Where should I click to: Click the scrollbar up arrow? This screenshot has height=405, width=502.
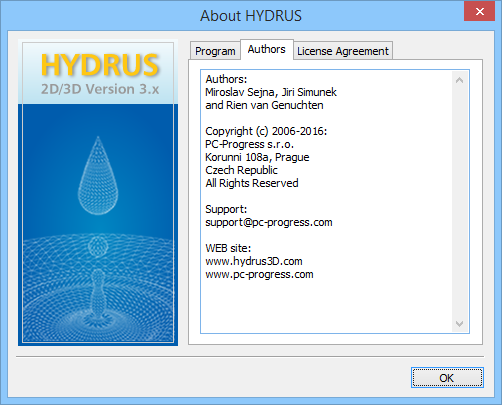coord(459,80)
